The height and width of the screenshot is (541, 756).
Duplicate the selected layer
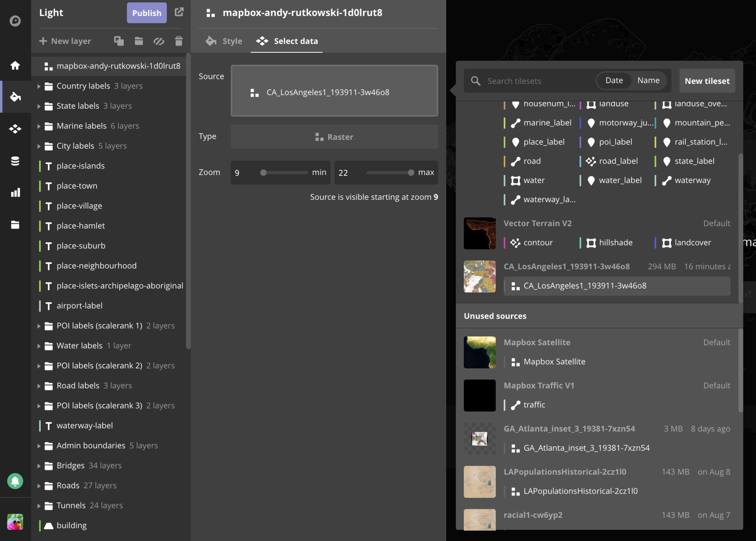click(x=119, y=41)
